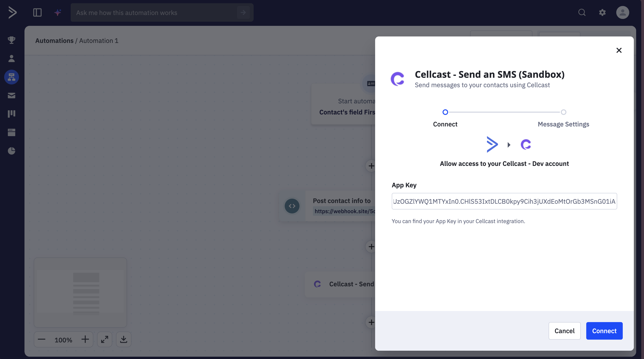Click the 100% zoom level value
644x359 pixels.
pos(63,340)
